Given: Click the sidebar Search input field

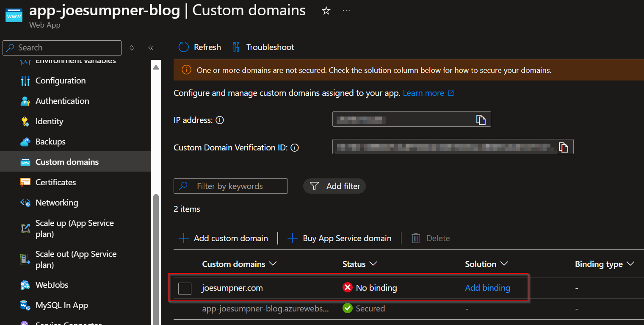Looking at the screenshot, I should coord(62,48).
